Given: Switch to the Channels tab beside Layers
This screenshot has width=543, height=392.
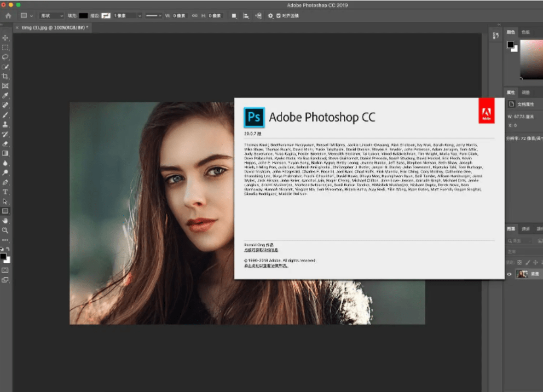Looking at the screenshot, I should tap(525, 228).
